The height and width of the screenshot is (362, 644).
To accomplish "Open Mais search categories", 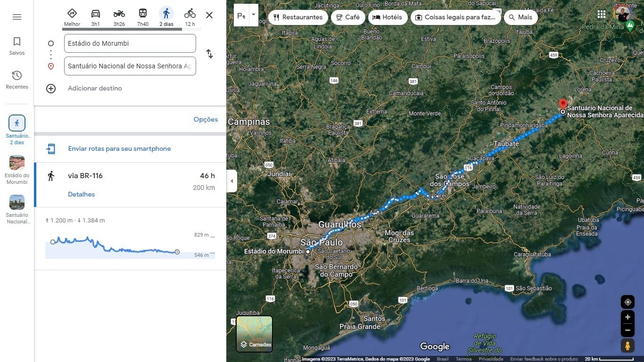I will pos(520,17).
